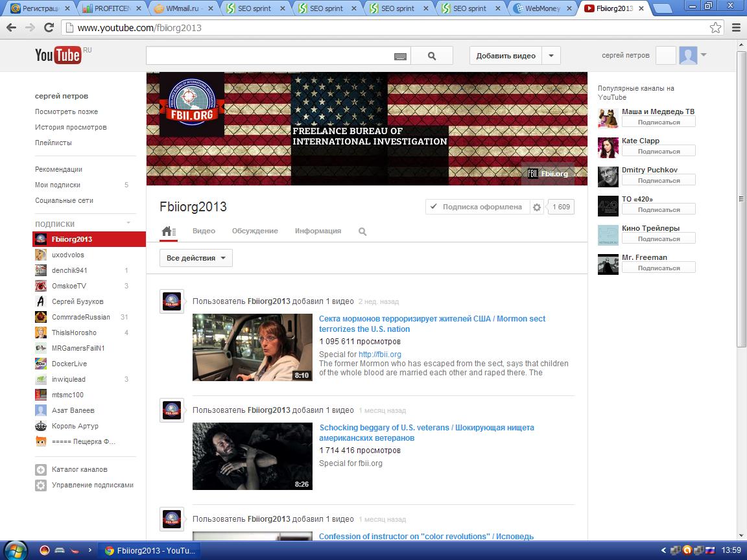Open Shocking beggary of U.S. veterans link
Image resolution: width=747 pixels, height=560 pixels.
click(x=427, y=433)
